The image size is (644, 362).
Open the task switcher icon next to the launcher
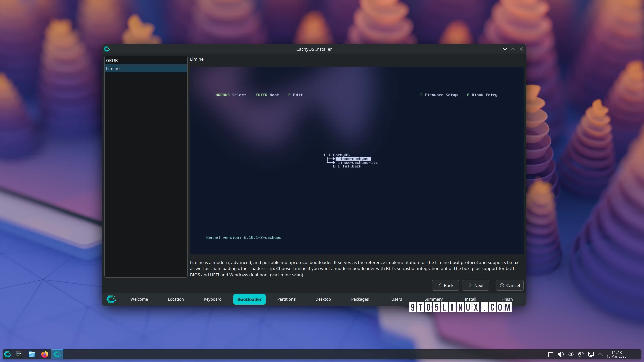pos(19,354)
